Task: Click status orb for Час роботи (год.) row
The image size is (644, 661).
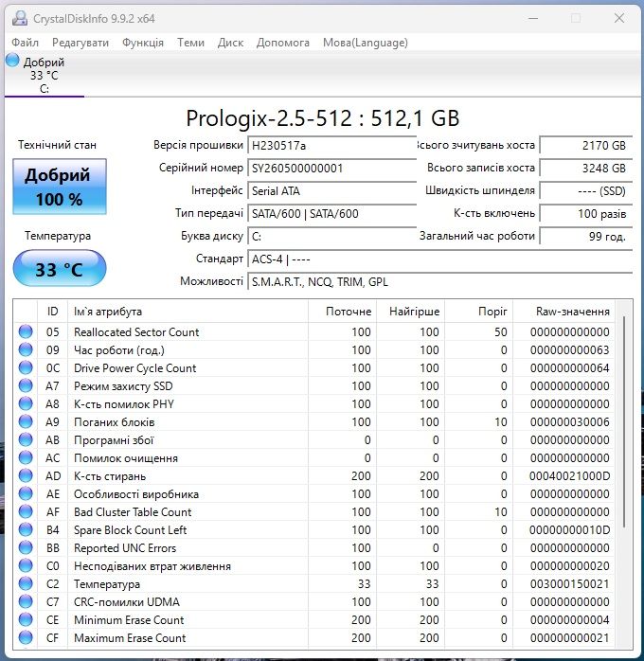Action: click(26, 349)
